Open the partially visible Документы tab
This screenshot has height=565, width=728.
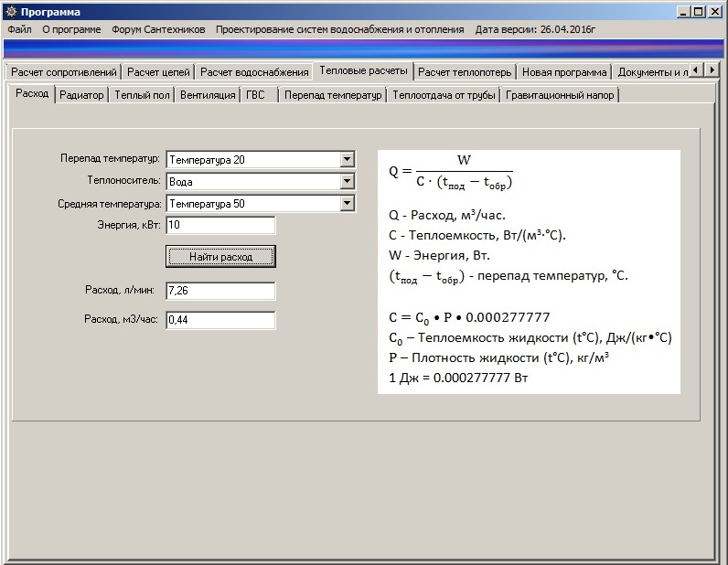click(x=651, y=72)
